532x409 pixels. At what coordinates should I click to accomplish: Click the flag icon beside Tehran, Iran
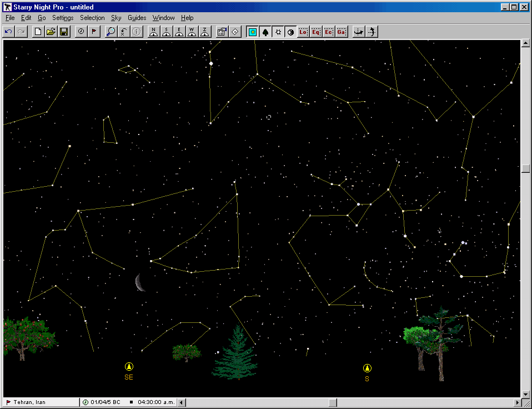coord(8,402)
